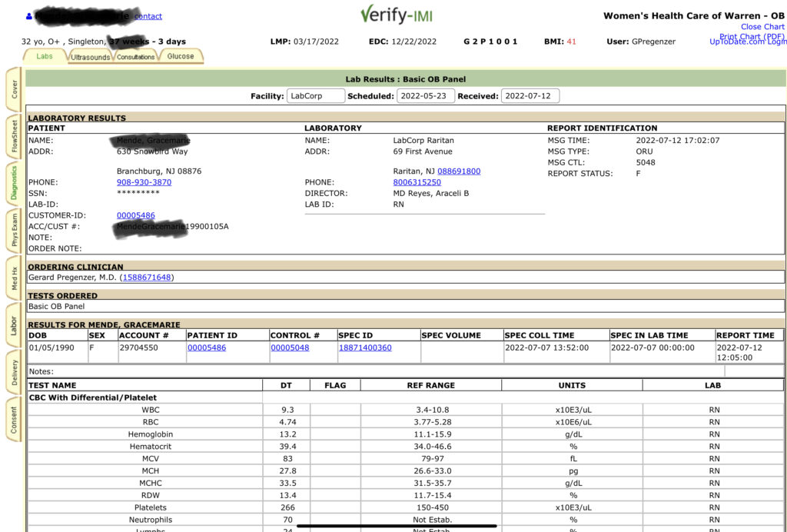
Task: Click the BMI value 41
Action: click(x=572, y=42)
